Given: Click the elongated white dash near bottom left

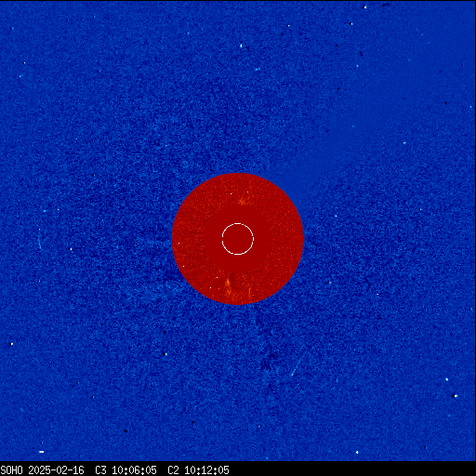Looking at the screenshot, I should click(41, 452).
